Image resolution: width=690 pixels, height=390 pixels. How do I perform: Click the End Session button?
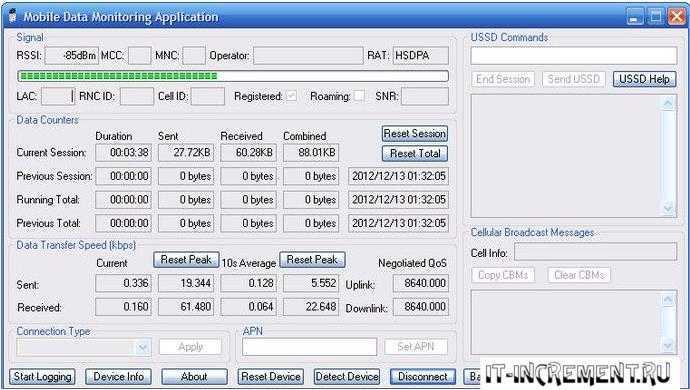pyautogui.click(x=503, y=79)
